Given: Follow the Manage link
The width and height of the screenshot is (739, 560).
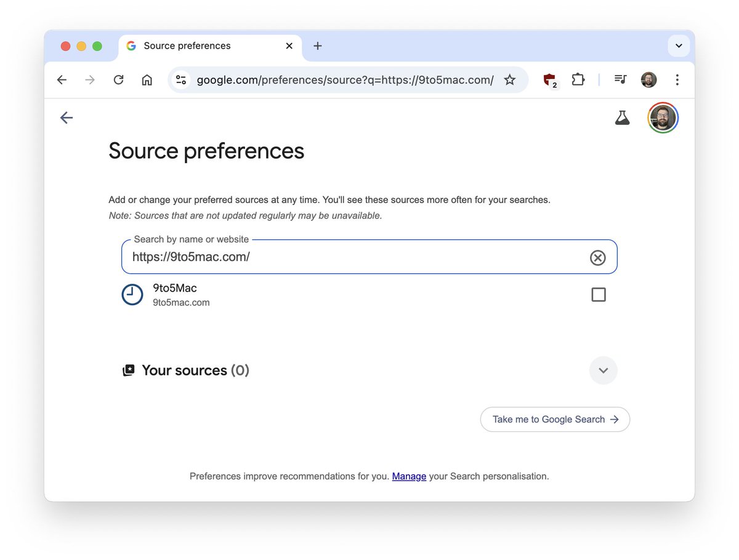Looking at the screenshot, I should (409, 476).
